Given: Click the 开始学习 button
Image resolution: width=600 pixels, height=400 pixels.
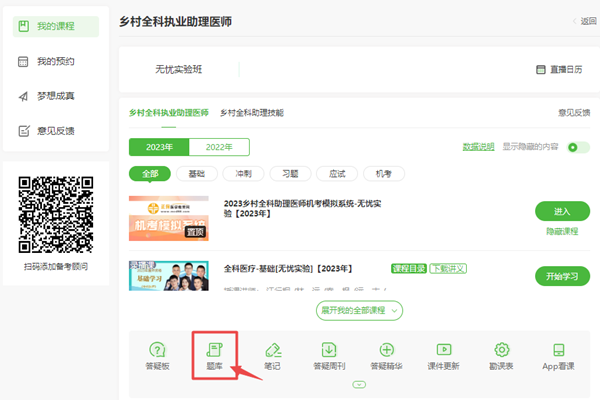Looking at the screenshot, I should pos(562,276).
